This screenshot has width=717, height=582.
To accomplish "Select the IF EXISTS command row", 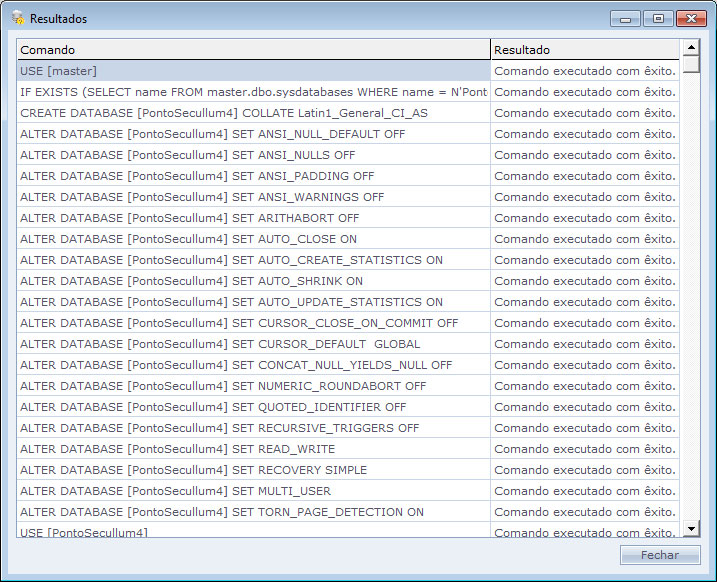I will [x=253, y=92].
